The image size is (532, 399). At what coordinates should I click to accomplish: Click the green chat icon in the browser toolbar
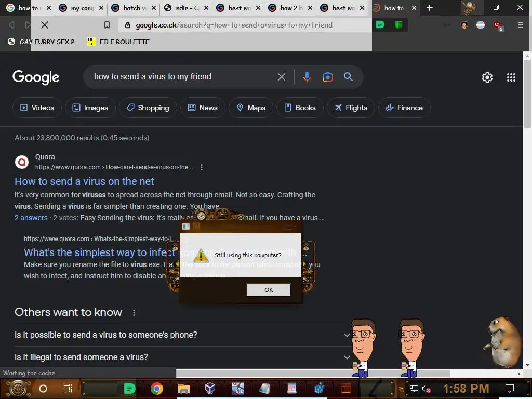pos(380,25)
